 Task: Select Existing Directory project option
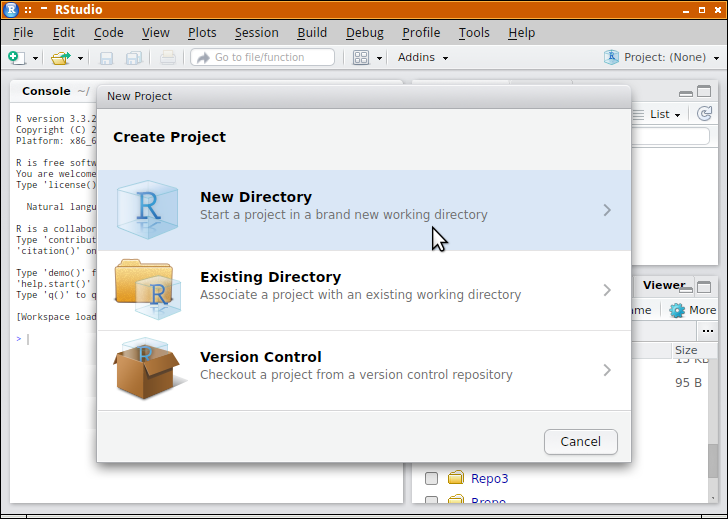(x=364, y=291)
